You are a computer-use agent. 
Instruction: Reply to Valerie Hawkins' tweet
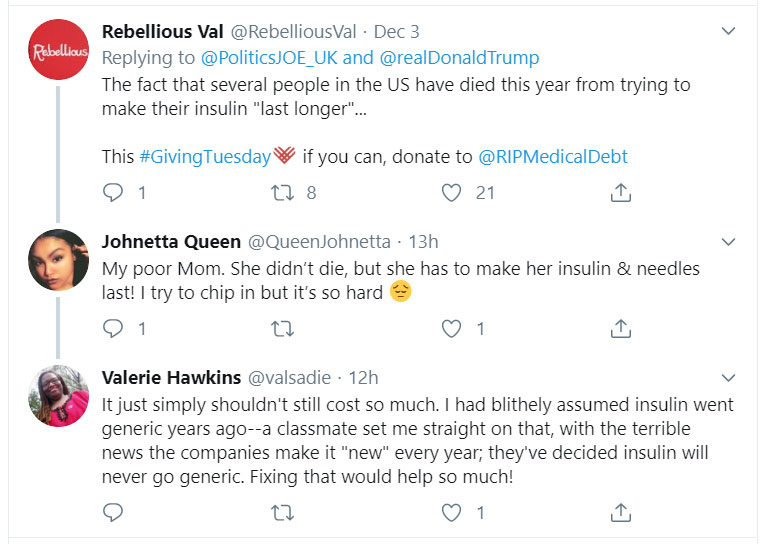tap(114, 513)
